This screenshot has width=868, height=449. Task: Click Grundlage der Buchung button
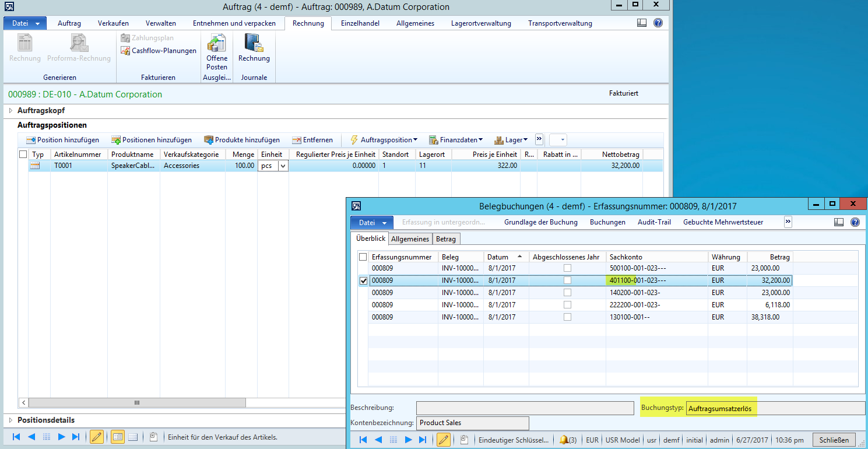tap(540, 222)
